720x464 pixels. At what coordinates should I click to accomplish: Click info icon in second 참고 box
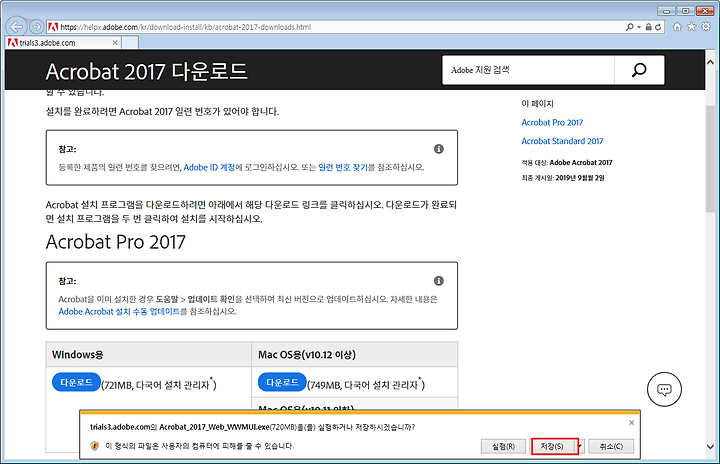point(439,281)
